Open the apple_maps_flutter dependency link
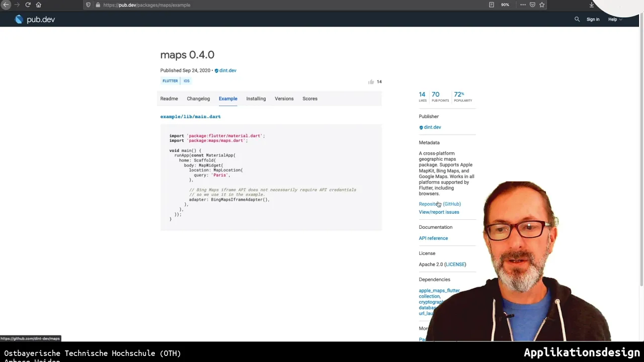 coord(439,291)
